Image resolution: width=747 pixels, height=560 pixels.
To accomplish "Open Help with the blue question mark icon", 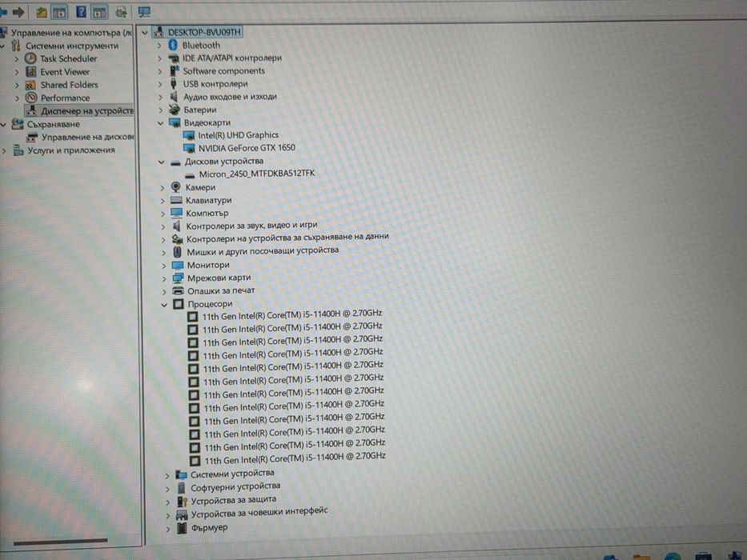I will click(82, 11).
